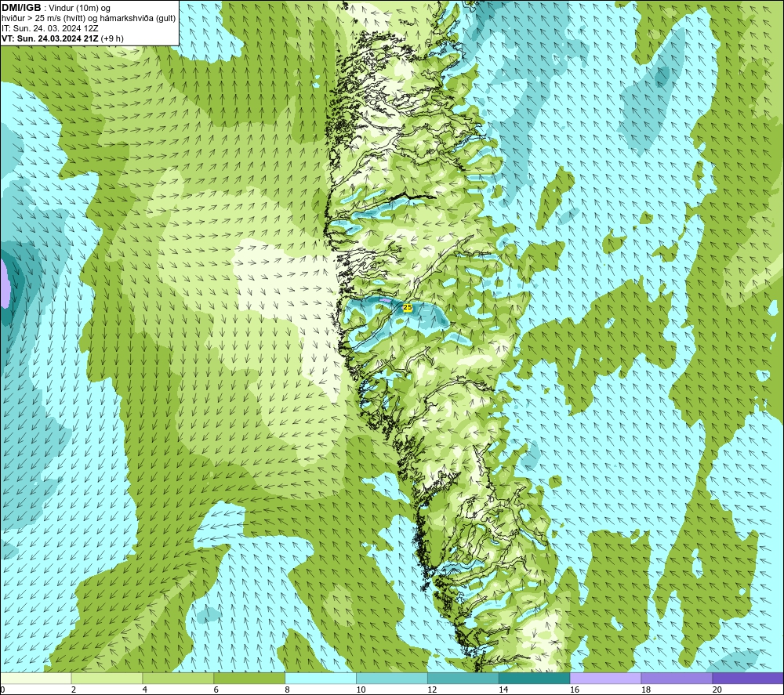This screenshot has height=695, width=784.
Task: Click the 4-6 m/s green legend swatch
Action: [178, 678]
